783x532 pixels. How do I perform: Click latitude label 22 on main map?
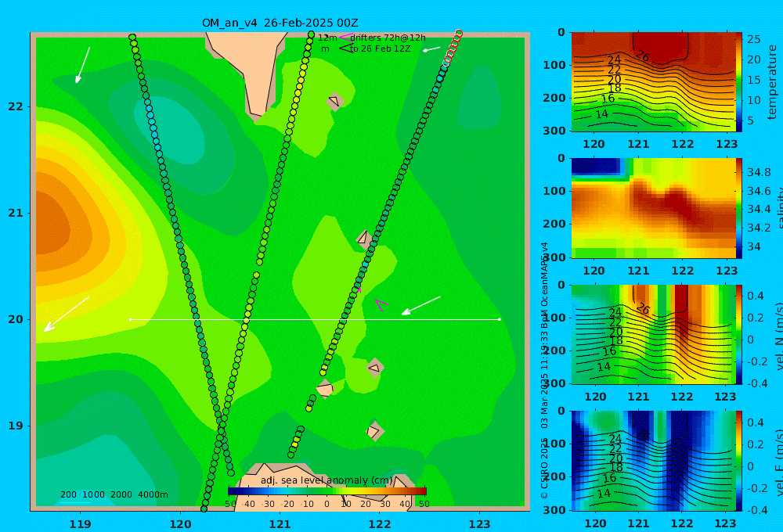pyautogui.click(x=16, y=107)
